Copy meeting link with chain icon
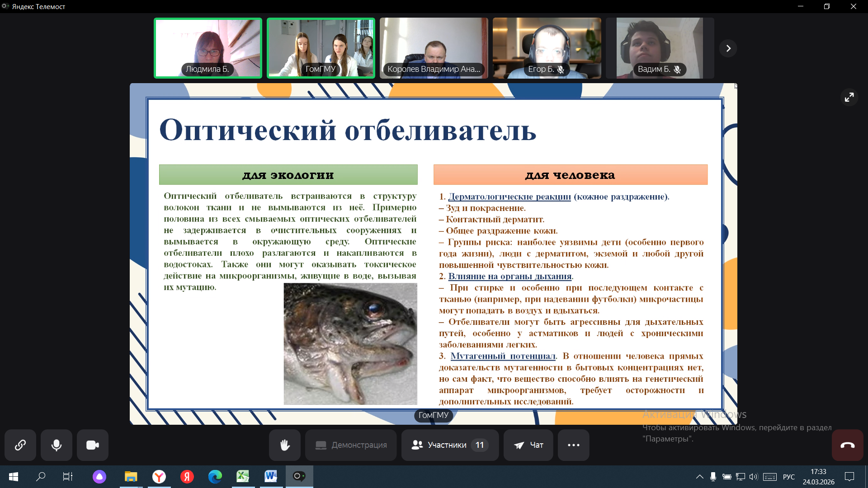The height and width of the screenshot is (488, 868). tap(20, 445)
